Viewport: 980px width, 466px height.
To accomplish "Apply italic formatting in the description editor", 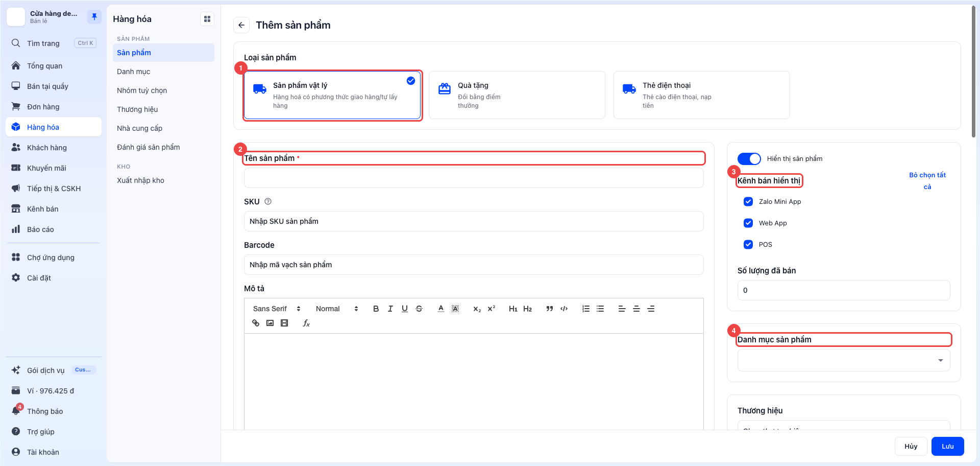I will [390, 309].
